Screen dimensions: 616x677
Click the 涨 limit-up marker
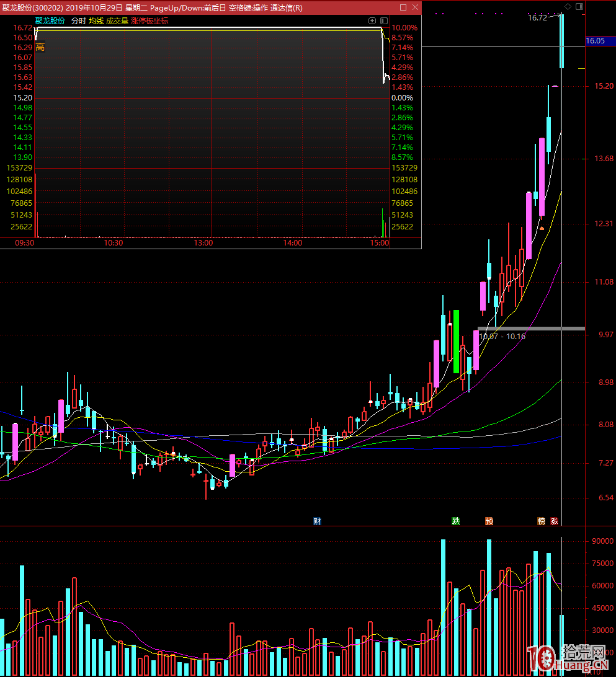554,521
